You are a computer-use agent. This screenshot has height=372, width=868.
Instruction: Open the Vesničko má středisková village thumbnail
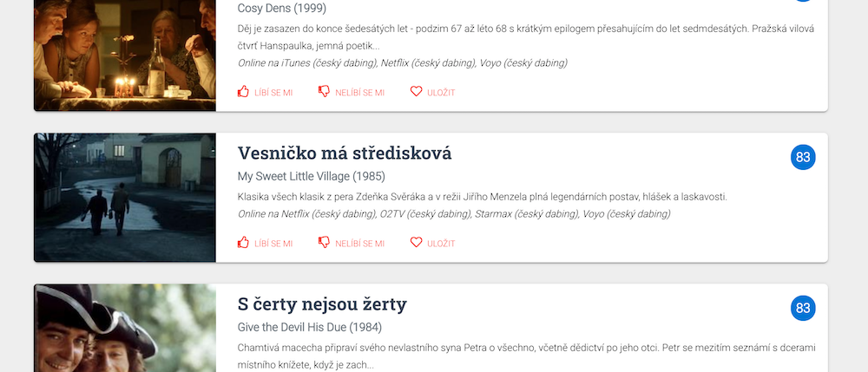click(x=124, y=198)
